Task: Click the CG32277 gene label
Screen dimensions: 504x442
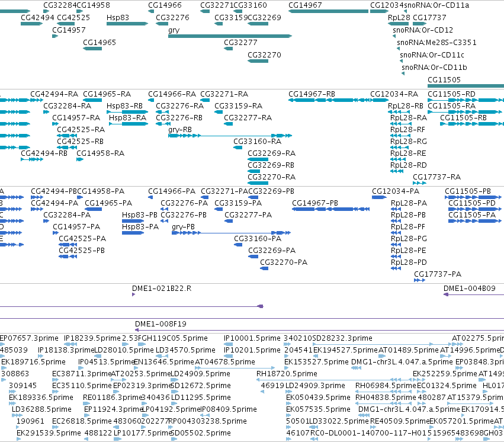Action: pos(240,43)
